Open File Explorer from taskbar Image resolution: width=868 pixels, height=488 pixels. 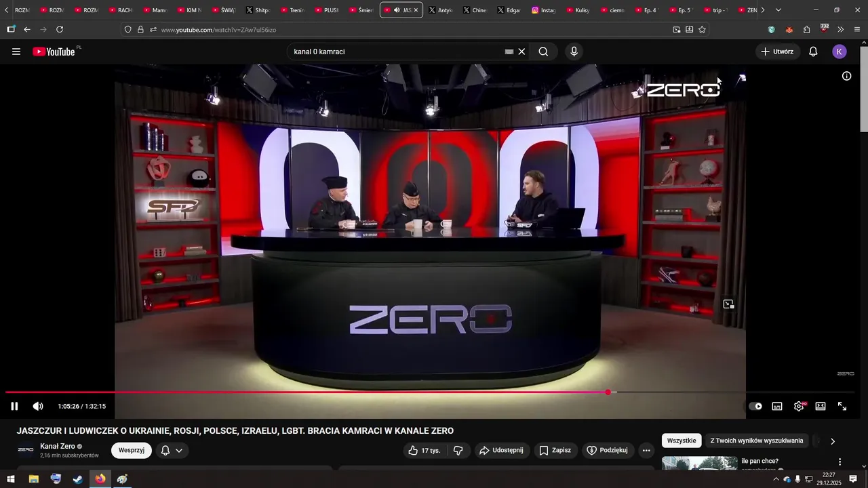click(x=33, y=479)
